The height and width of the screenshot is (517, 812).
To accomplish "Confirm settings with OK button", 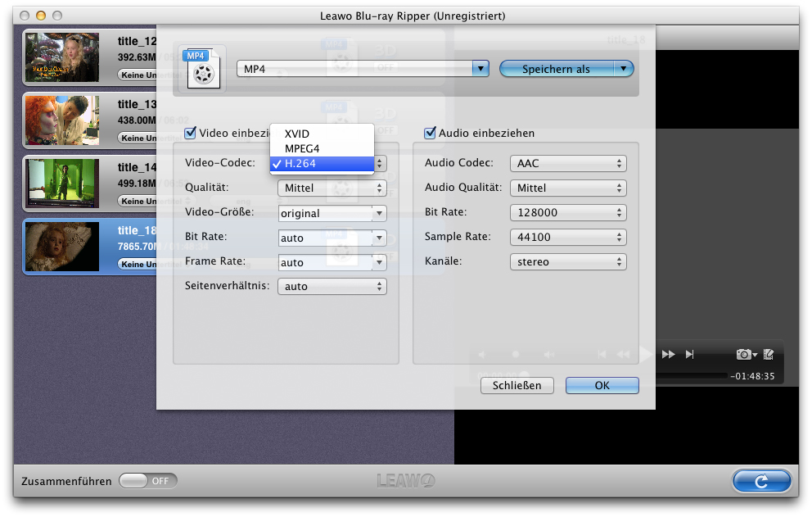I will pyautogui.click(x=602, y=385).
